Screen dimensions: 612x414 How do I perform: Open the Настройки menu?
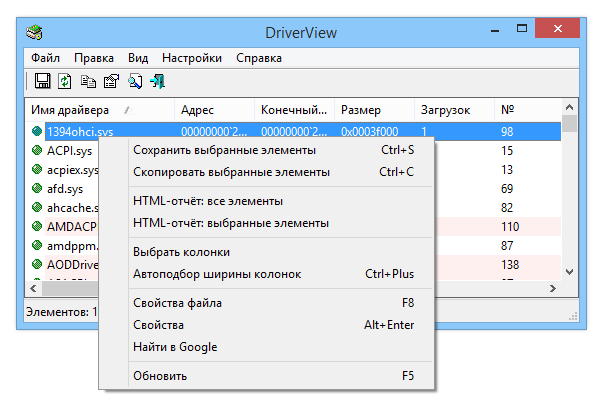[x=191, y=58]
